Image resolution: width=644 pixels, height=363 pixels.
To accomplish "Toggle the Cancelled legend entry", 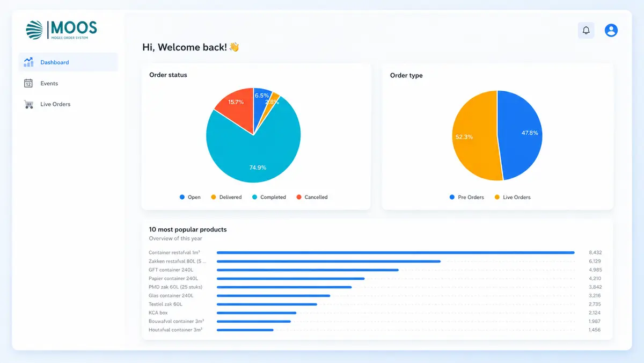I will pyautogui.click(x=312, y=197).
